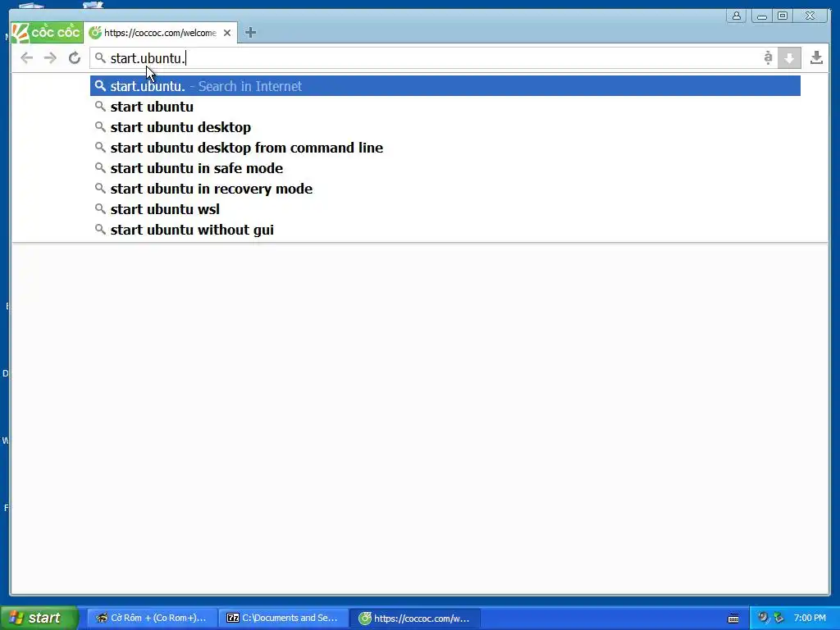This screenshot has width=840, height=630.
Task: Toggle the Vietnamese typing à icon
Action: point(768,58)
